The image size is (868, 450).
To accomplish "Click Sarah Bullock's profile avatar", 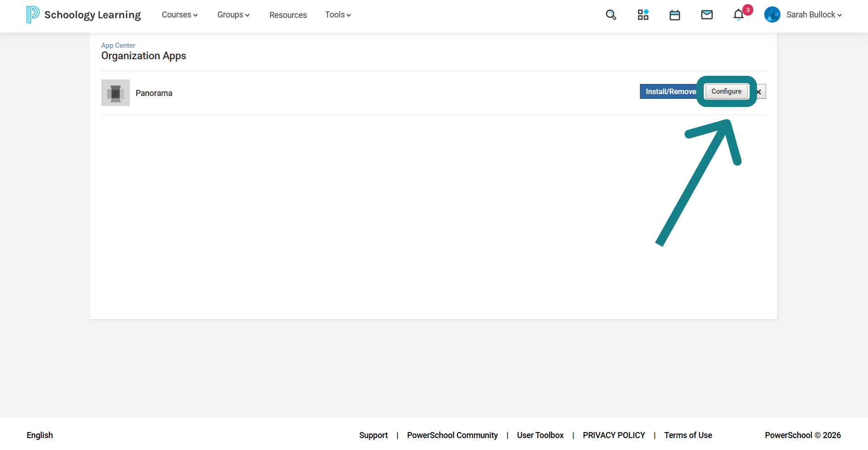I will tap(772, 15).
